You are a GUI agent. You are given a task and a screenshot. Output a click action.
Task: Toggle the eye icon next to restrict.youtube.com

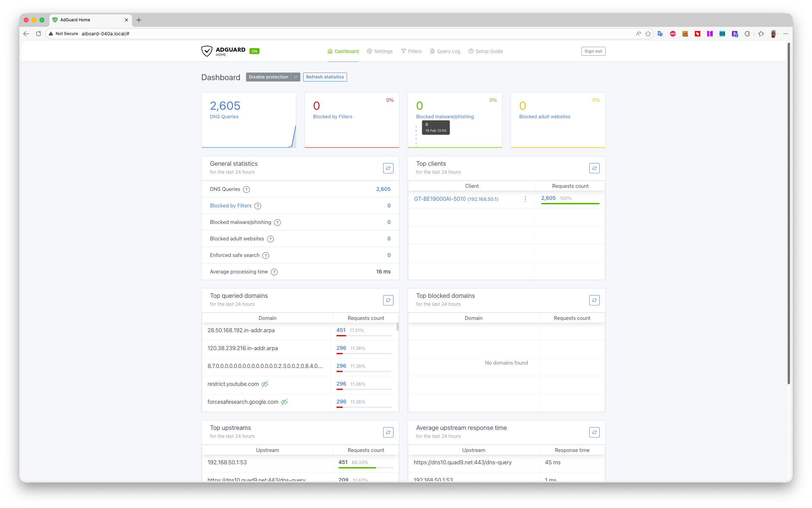265,384
